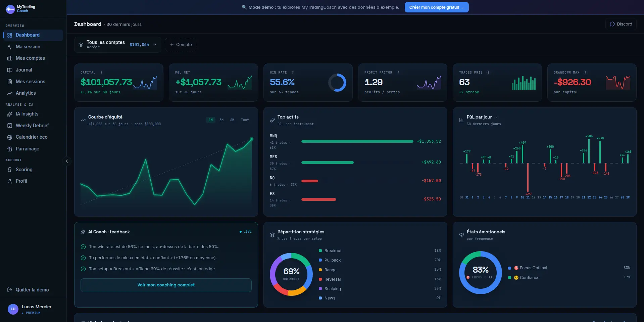Viewport: 644px width, 322px height.
Task: Click the MNQ green P&L progress bar
Action: point(357,141)
